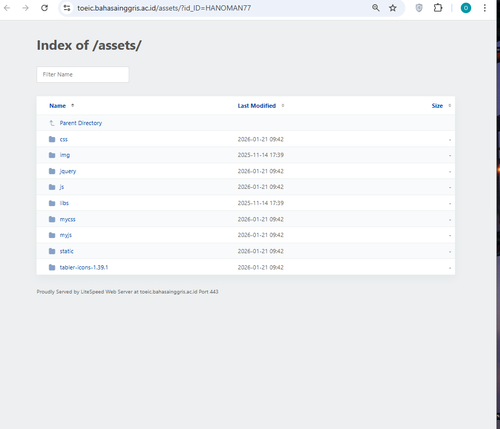The image size is (500, 429).
Task: Open the shield extension icon
Action: [419, 8]
